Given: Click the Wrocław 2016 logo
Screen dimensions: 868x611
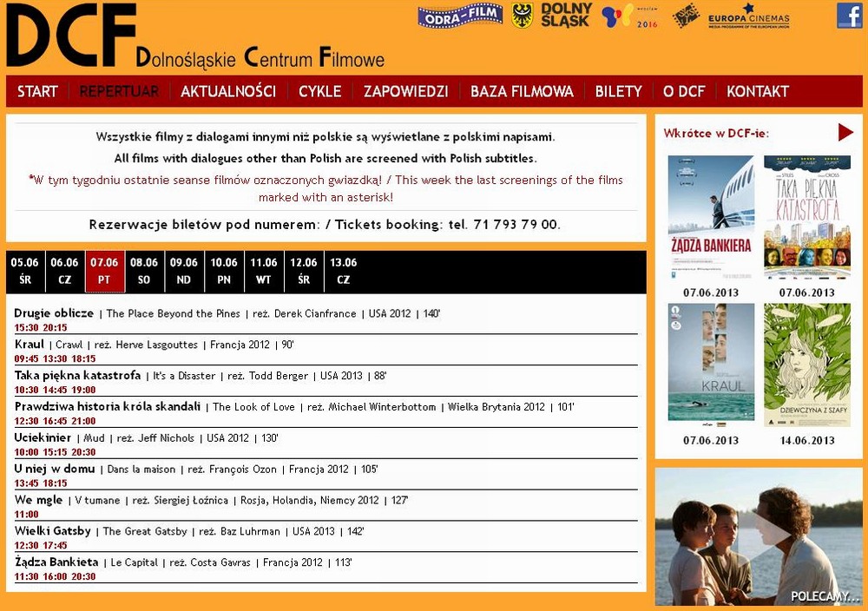Looking at the screenshot, I should 630,16.
